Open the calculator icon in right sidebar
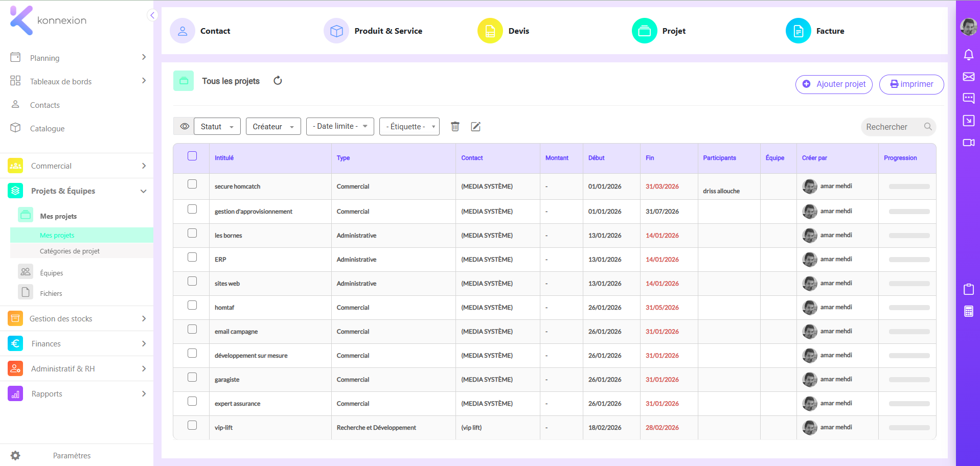The width and height of the screenshot is (980, 466). tap(968, 311)
